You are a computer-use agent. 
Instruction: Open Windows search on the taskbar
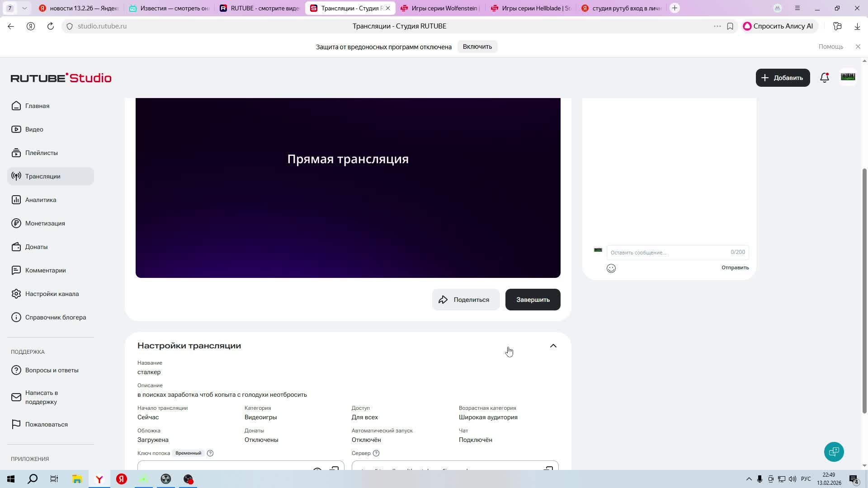33,479
